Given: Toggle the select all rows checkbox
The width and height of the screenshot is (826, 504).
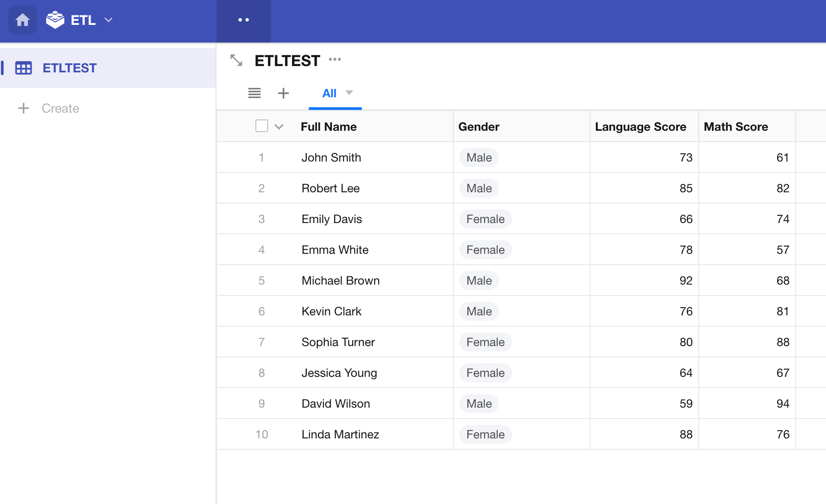Looking at the screenshot, I should click(x=262, y=126).
